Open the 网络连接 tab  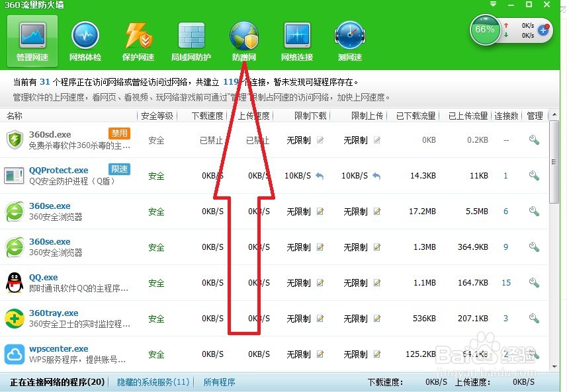[297, 41]
